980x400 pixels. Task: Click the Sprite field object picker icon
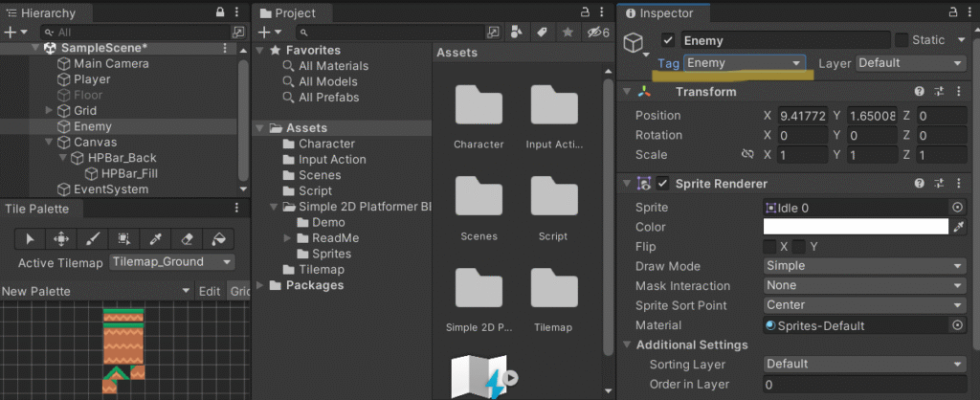pyautogui.click(x=957, y=208)
